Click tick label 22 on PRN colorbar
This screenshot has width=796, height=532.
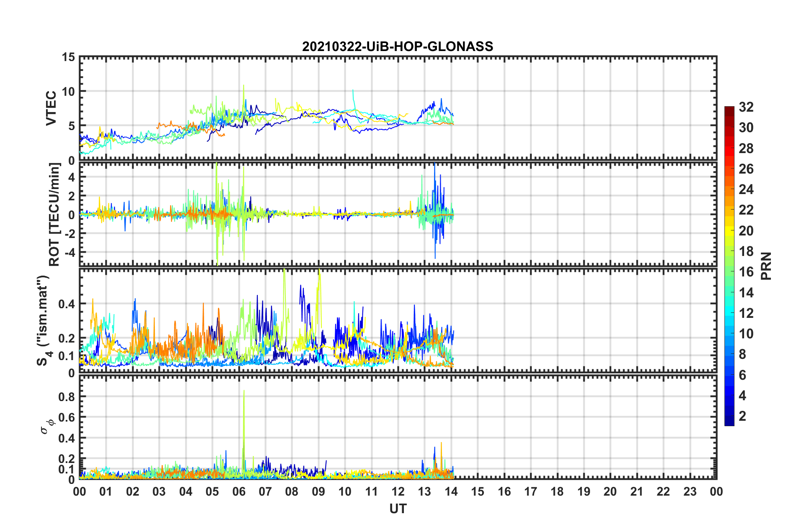pyautogui.click(x=746, y=210)
